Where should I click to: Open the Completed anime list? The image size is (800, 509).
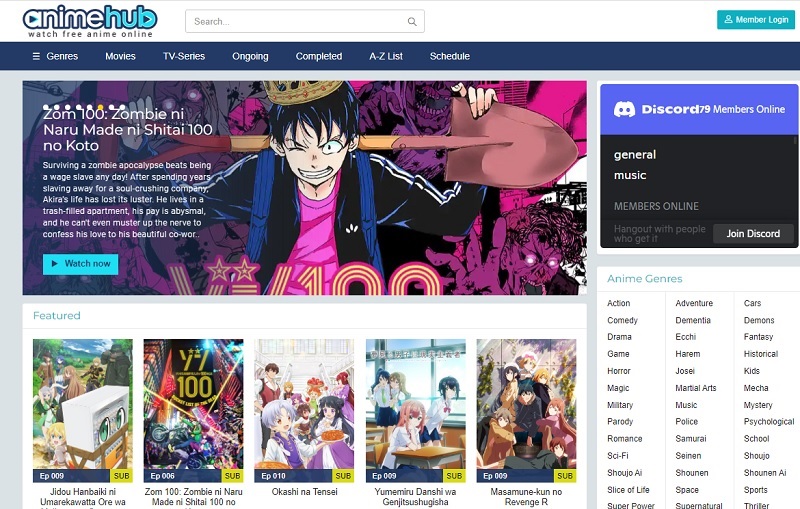319,56
